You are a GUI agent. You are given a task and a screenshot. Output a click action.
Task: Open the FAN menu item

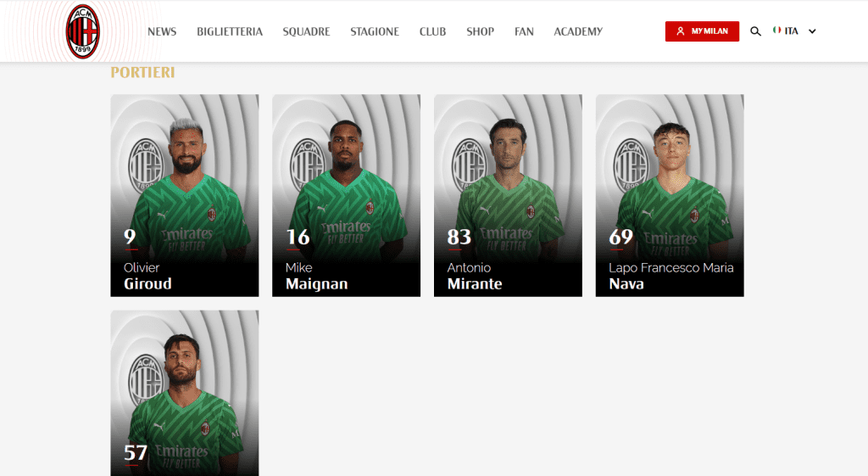[524, 31]
